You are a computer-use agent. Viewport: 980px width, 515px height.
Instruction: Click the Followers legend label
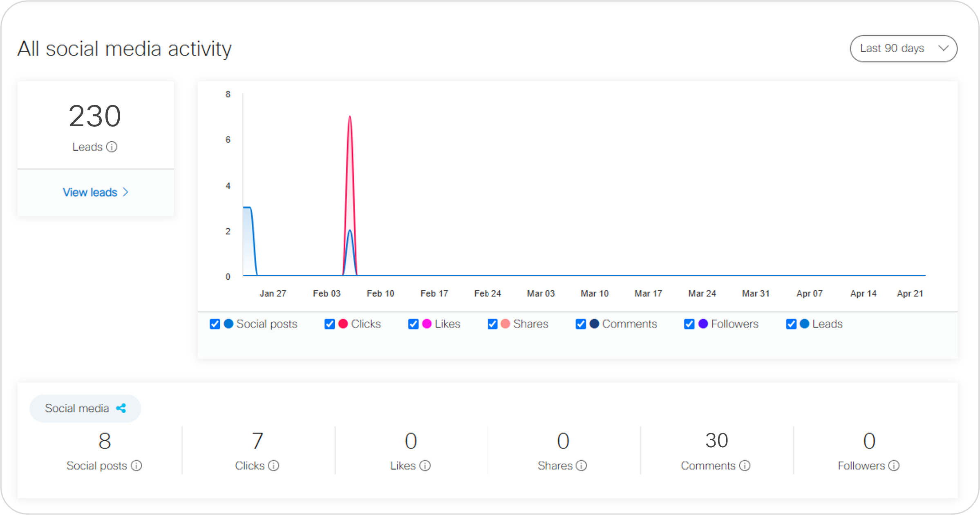click(734, 324)
